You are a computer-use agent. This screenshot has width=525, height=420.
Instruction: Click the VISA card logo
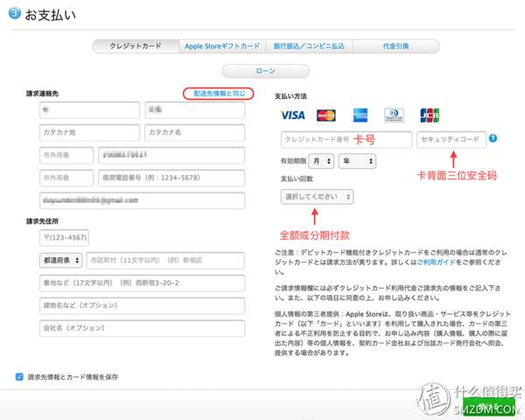click(293, 115)
